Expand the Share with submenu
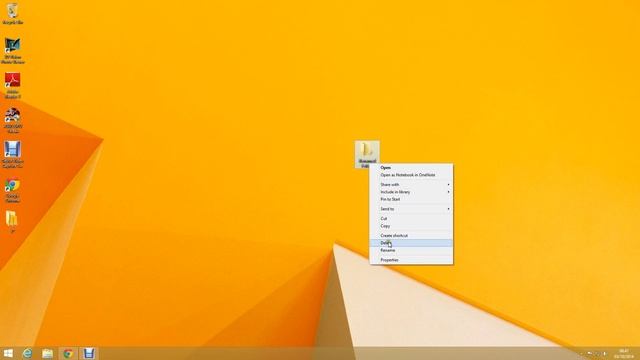The image size is (640, 360). 411,184
